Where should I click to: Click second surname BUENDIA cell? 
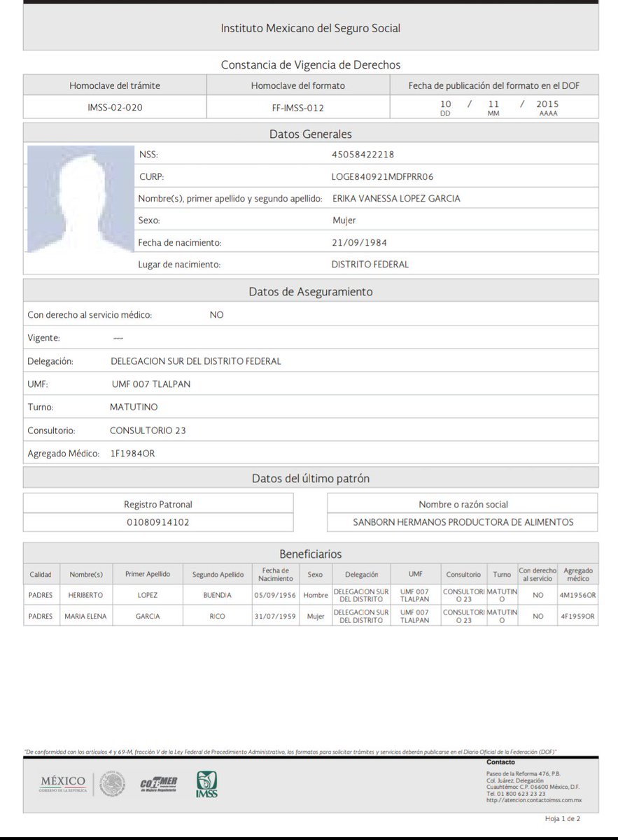pyautogui.click(x=218, y=595)
